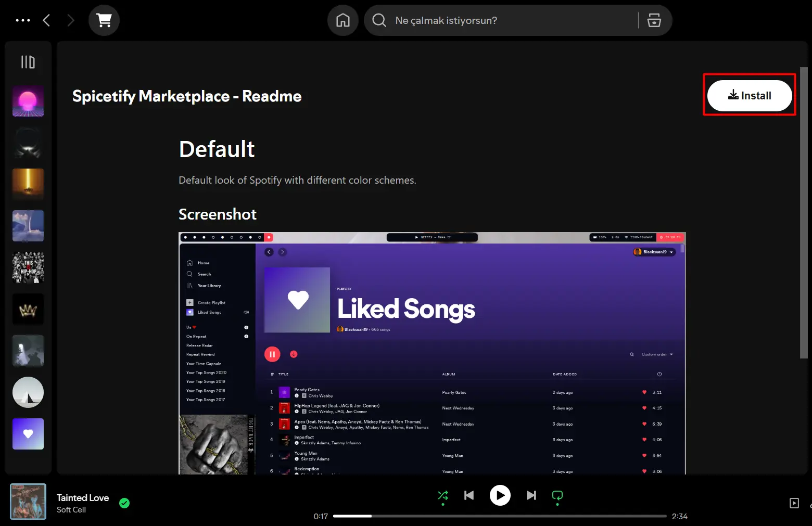Viewport: 812px width, 526px height.
Task: Go back with the left arrow
Action: pyautogui.click(x=46, y=20)
